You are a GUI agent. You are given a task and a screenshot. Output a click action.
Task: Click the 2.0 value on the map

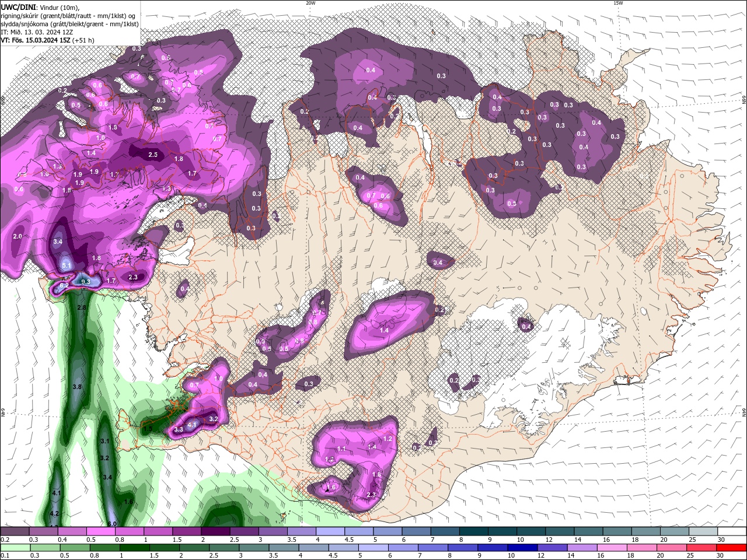pos(18,236)
